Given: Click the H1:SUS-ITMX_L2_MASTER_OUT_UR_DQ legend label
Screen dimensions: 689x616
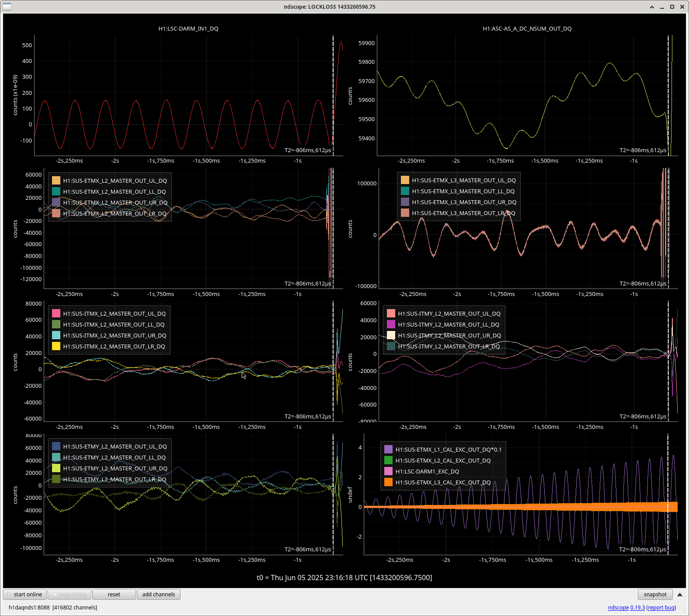Looking at the screenshot, I should pos(115,335).
